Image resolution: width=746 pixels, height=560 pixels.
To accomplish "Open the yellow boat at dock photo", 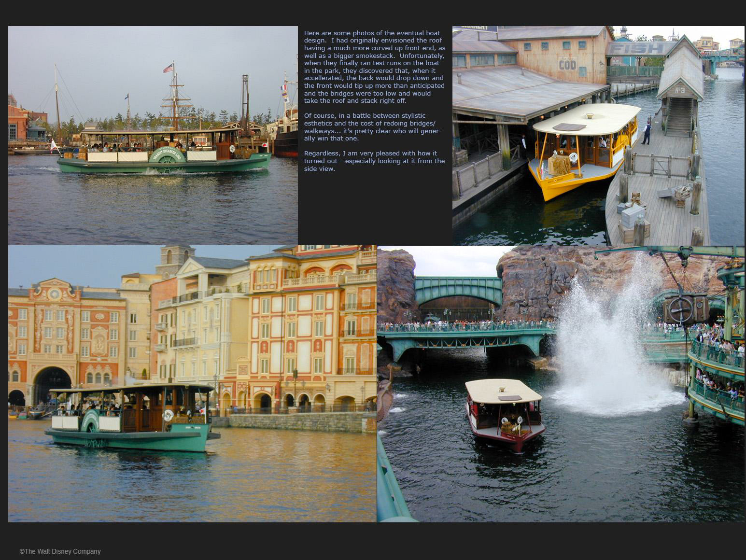I will tap(598, 136).
